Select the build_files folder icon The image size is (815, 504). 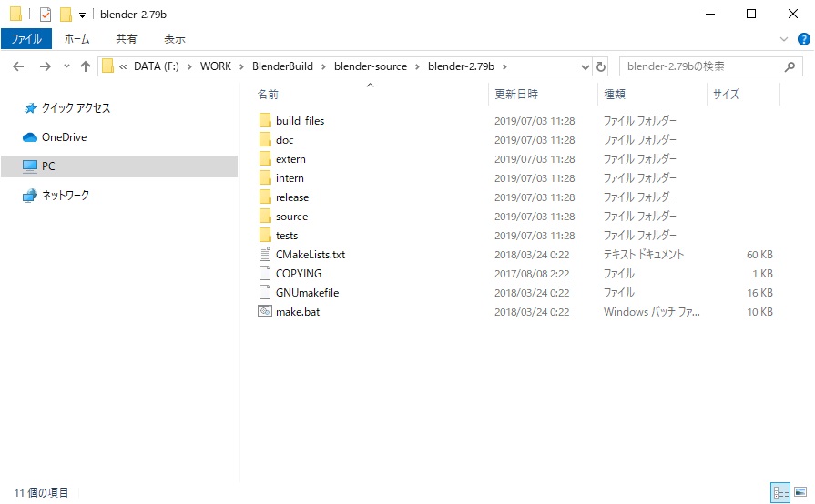(265, 120)
